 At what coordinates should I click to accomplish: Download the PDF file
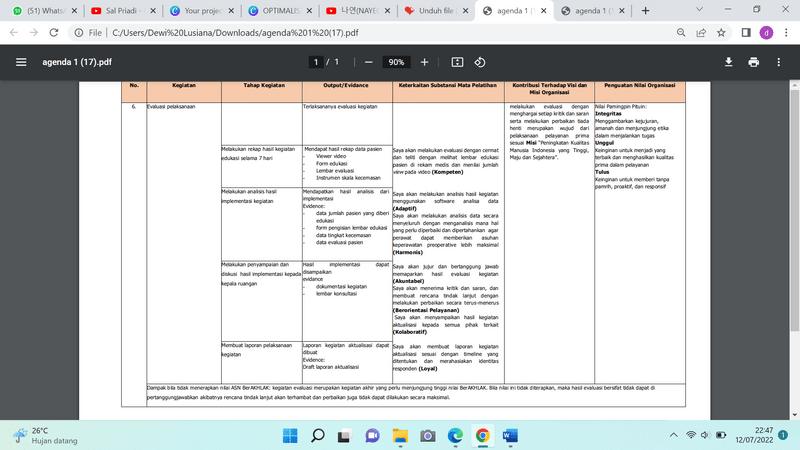coord(729,62)
